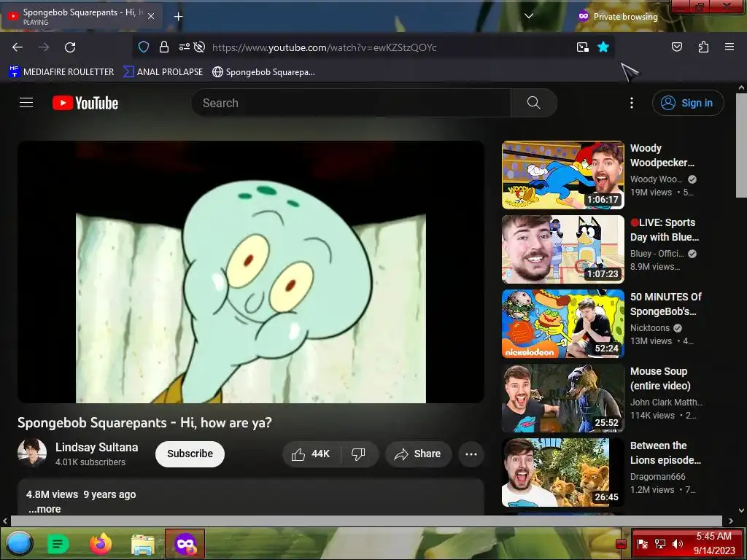Open Spongebob Squarepa... bookmark

(263, 72)
